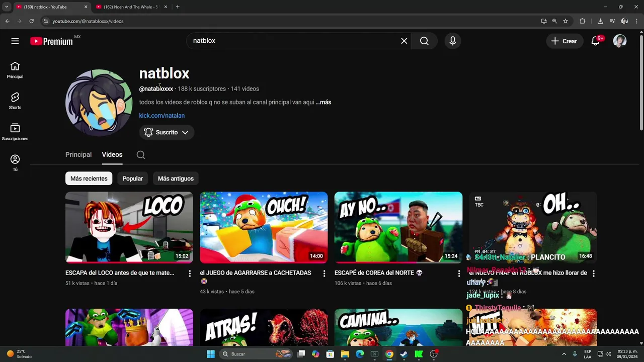Viewport: 644px width, 362px height.
Task: Open options for ESCAPA del LOCO video
Action: (x=190, y=274)
